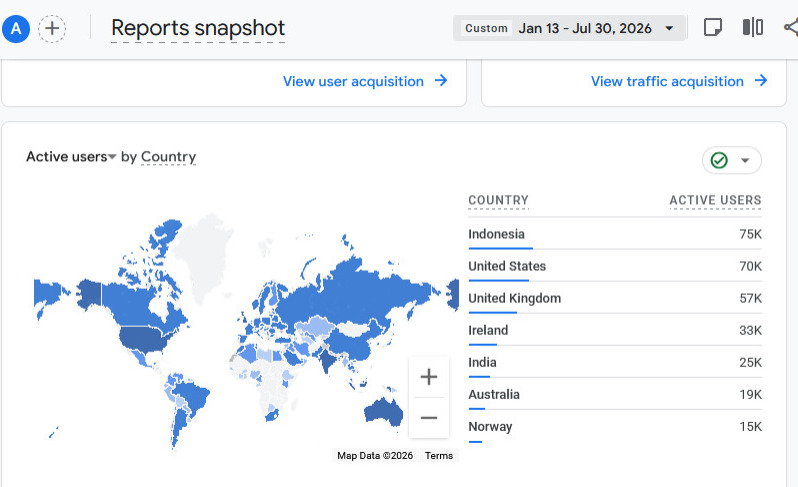Select the Indonesia row in country table

tap(615, 234)
